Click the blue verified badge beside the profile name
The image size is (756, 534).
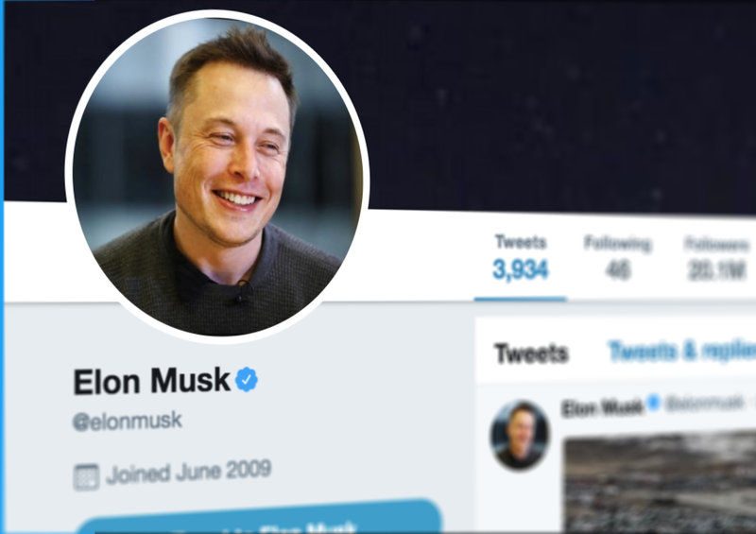point(247,379)
